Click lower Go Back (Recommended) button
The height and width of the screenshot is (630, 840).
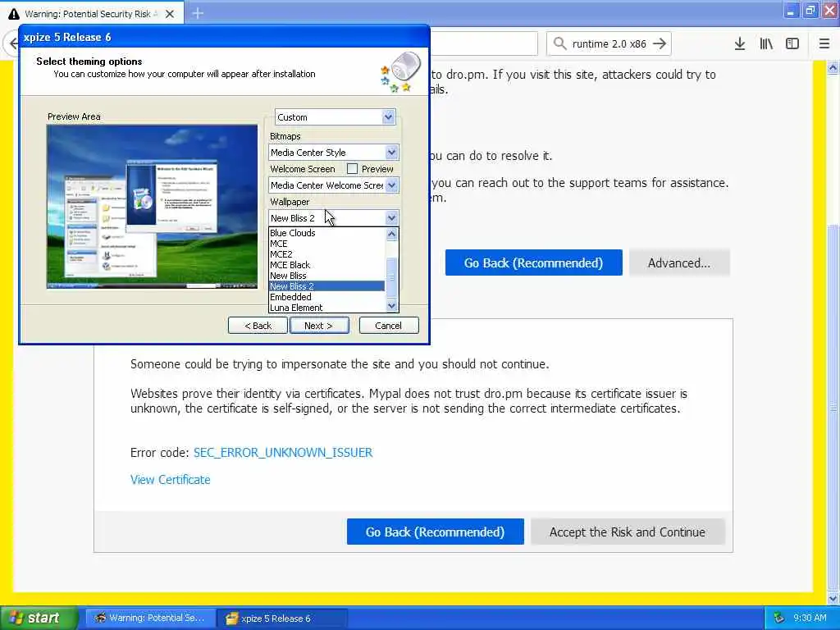(x=435, y=532)
